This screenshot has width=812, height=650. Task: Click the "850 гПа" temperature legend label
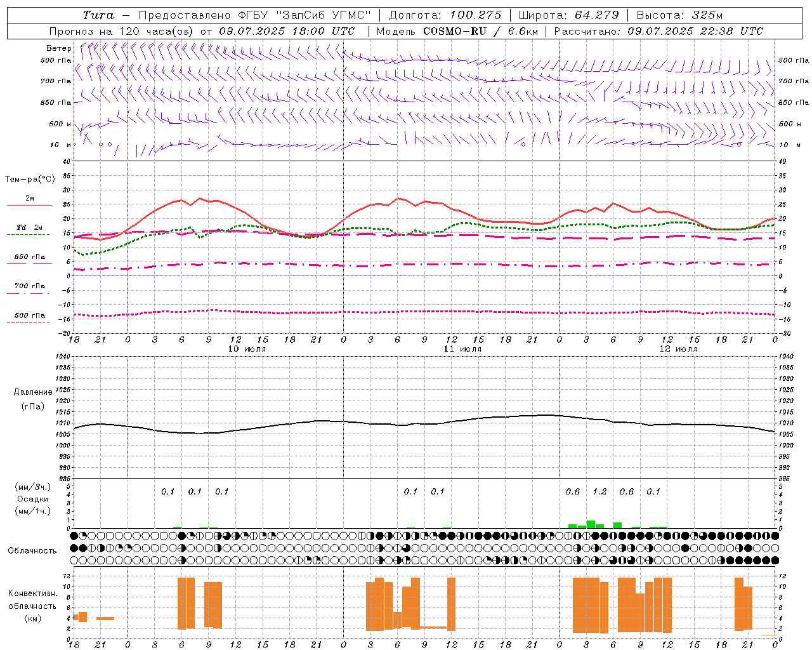click(x=30, y=256)
